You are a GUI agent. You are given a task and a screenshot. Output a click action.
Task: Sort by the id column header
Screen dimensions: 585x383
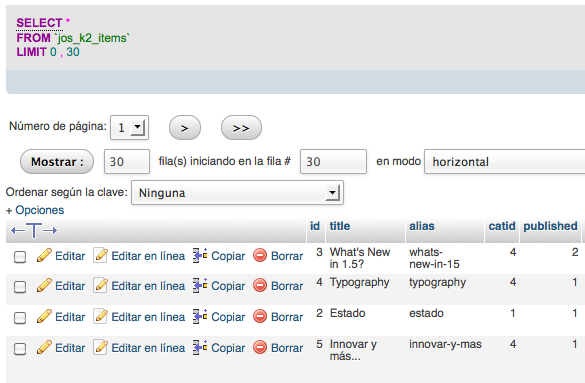tap(315, 226)
